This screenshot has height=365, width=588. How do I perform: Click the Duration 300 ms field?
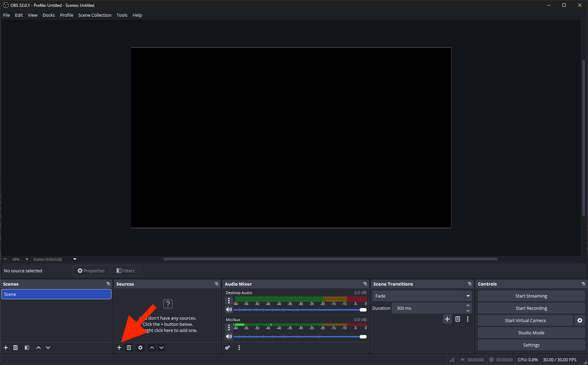pos(428,308)
